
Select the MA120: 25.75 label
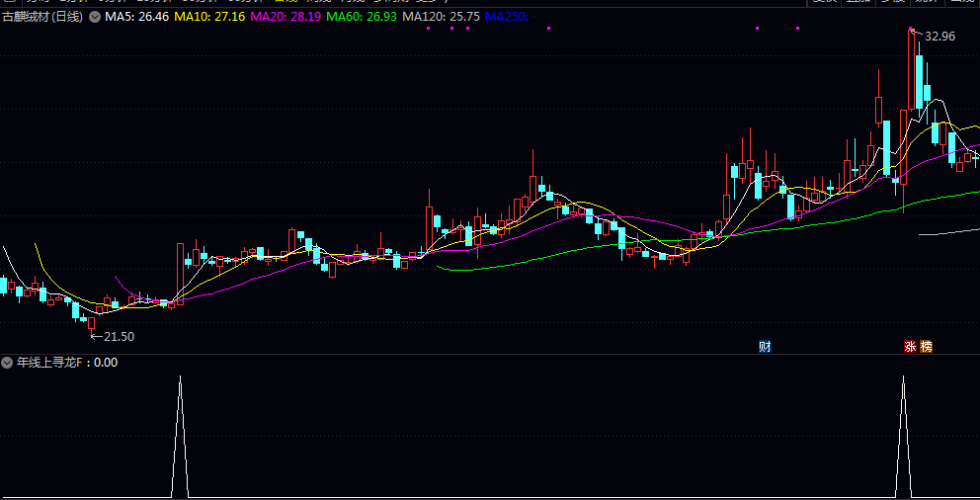[x=440, y=17]
